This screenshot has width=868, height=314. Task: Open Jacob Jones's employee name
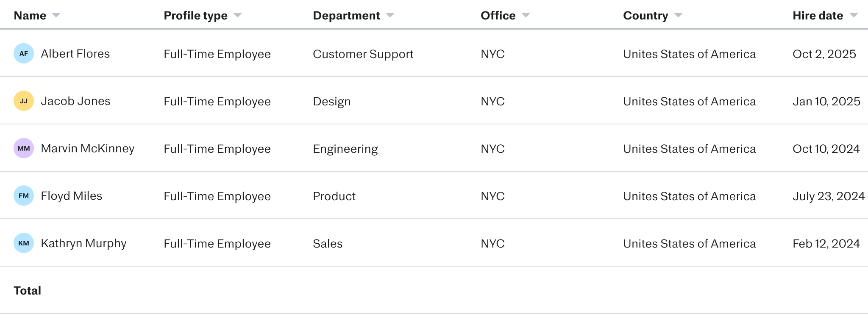pos(75,101)
